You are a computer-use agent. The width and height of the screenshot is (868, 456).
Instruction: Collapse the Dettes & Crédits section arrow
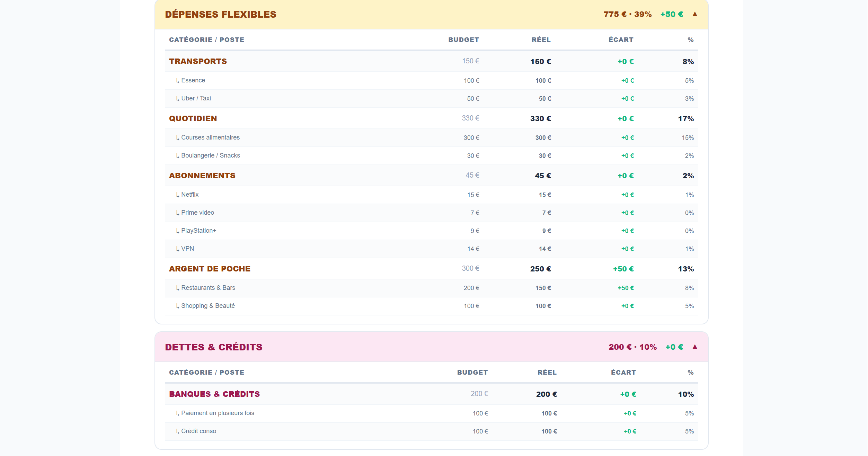tap(694, 347)
